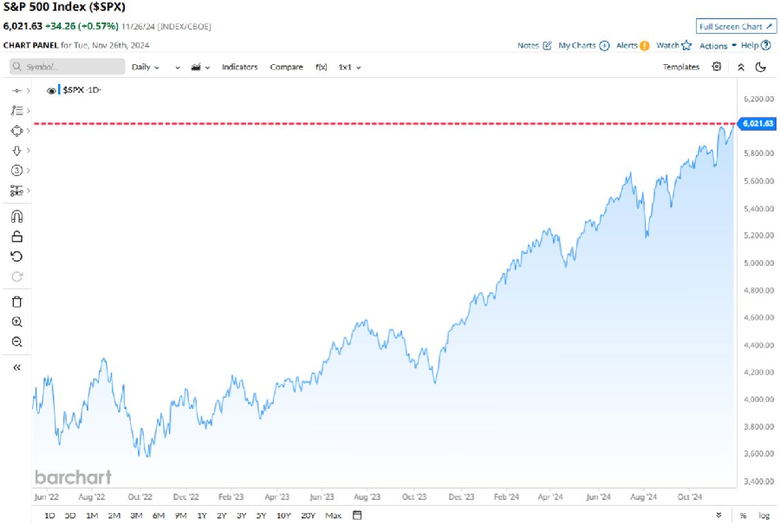Expand the chart type dropdown
The height and width of the screenshot is (532, 780).
coord(202,67)
